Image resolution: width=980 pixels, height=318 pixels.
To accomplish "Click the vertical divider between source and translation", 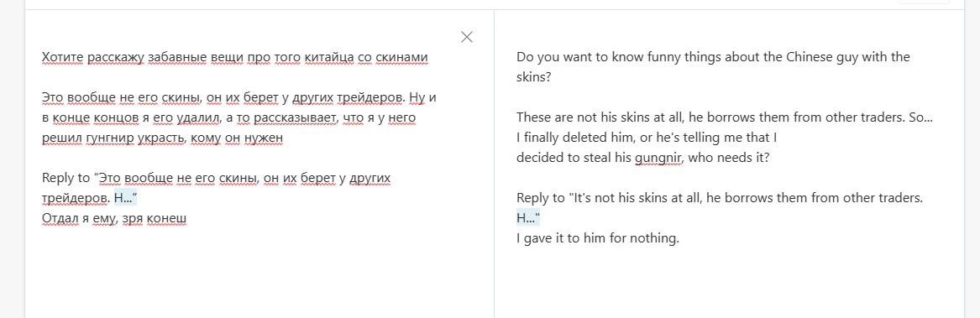I will (x=495, y=164).
